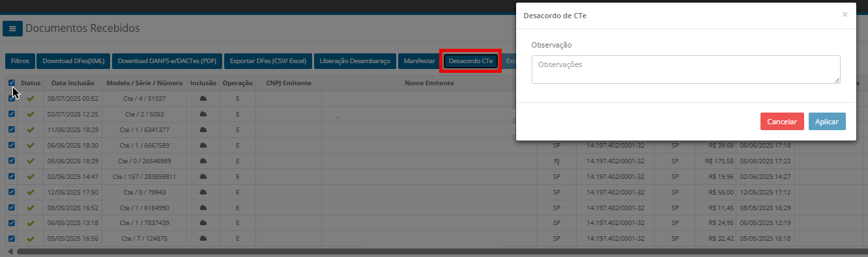Image resolution: width=868 pixels, height=257 pixels.
Task: Click cloud icon for Cte / 1 / 7837439
Action: pos(203,223)
